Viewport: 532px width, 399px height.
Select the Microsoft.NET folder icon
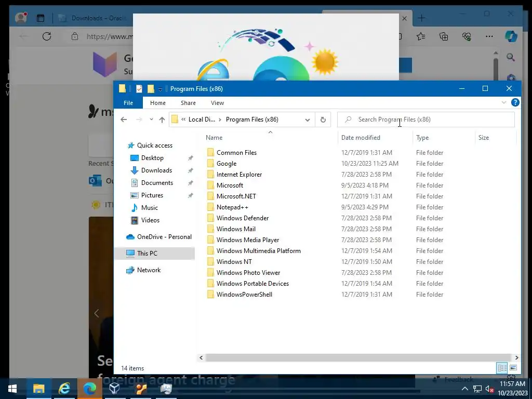210,196
